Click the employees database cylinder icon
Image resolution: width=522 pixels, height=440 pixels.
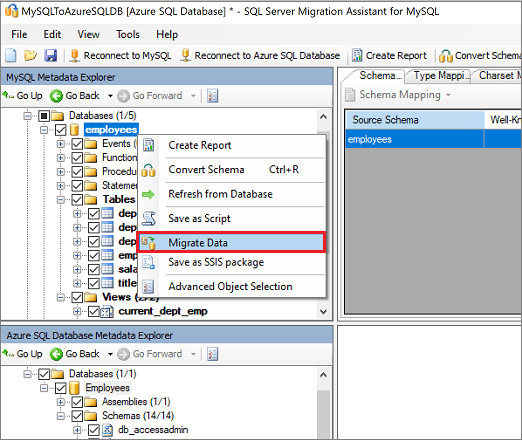point(75,130)
